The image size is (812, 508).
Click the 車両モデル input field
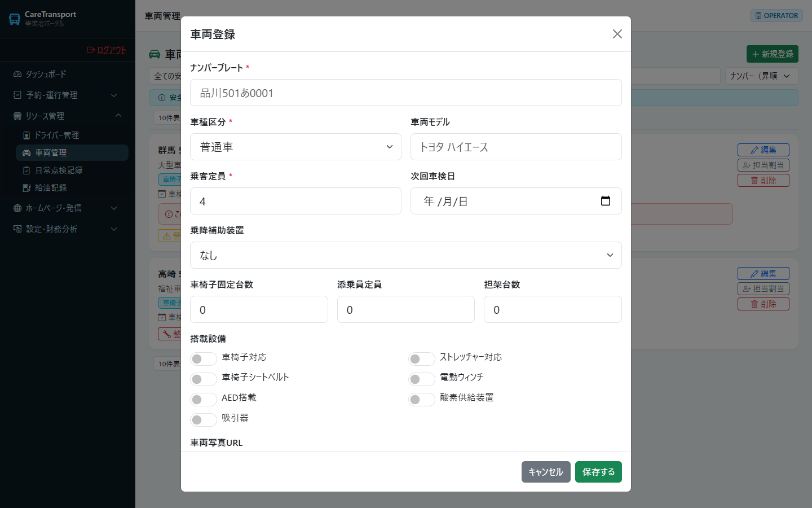[516, 147]
